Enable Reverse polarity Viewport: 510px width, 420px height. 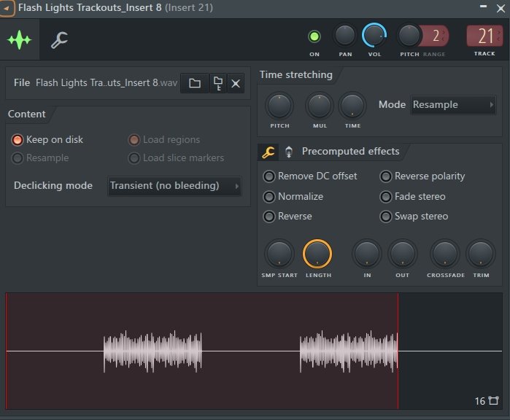coord(422,176)
